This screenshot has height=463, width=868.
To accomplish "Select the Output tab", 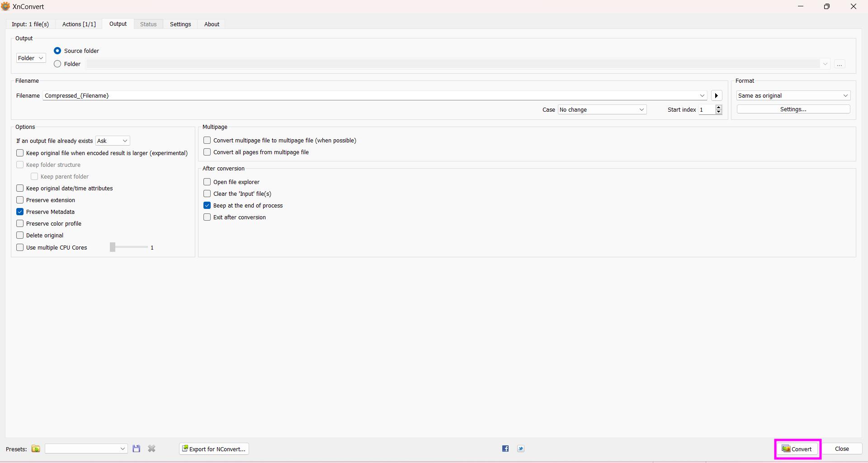I will (118, 24).
